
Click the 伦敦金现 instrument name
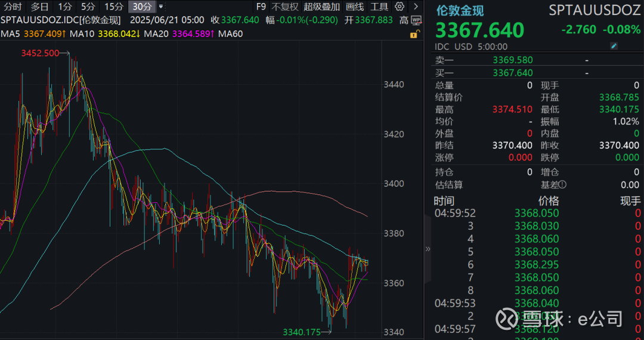pyautogui.click(x=460, y=10)
